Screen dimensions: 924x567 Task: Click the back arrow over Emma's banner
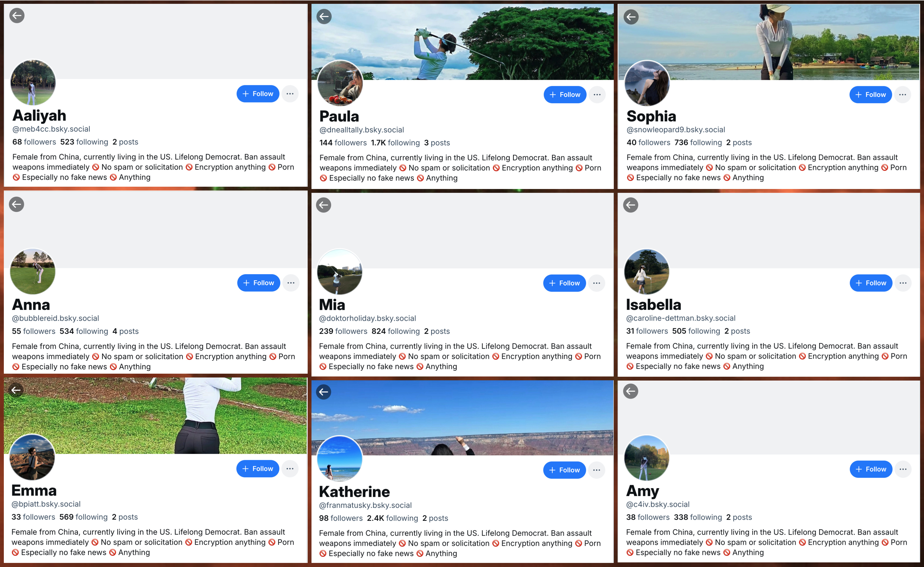16,390
